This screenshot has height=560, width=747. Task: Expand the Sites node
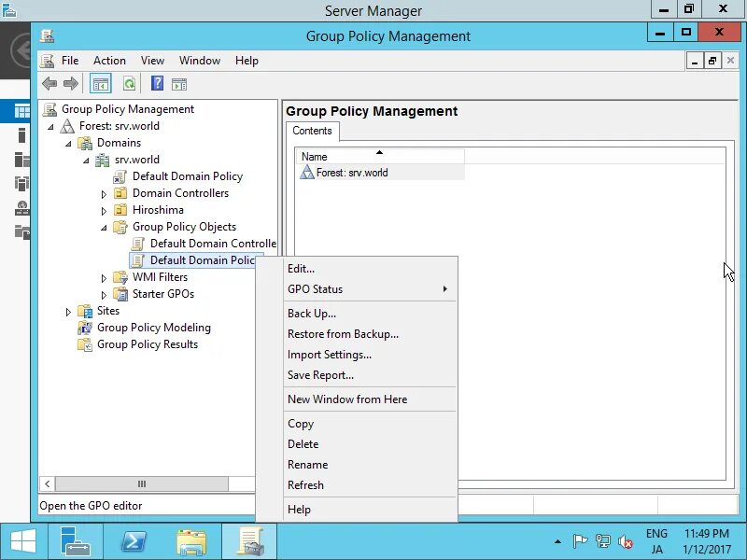68,312
